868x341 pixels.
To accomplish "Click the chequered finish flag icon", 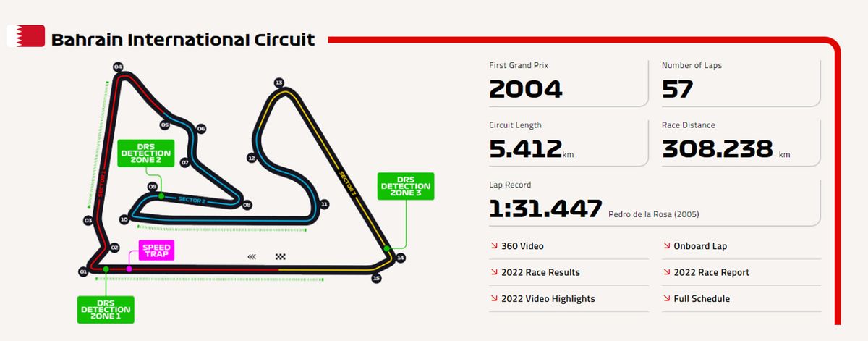I will [281, 256].
